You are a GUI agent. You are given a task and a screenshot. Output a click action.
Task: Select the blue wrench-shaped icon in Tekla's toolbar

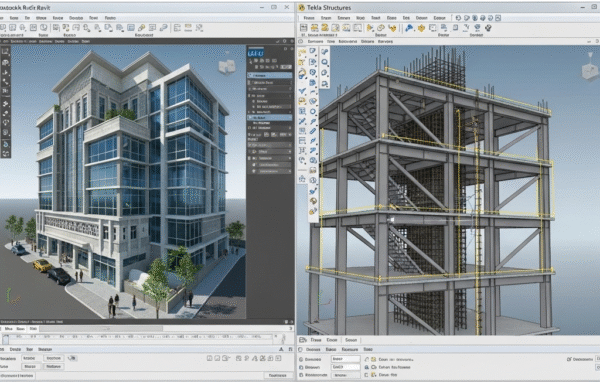click(x=408, y=28)
